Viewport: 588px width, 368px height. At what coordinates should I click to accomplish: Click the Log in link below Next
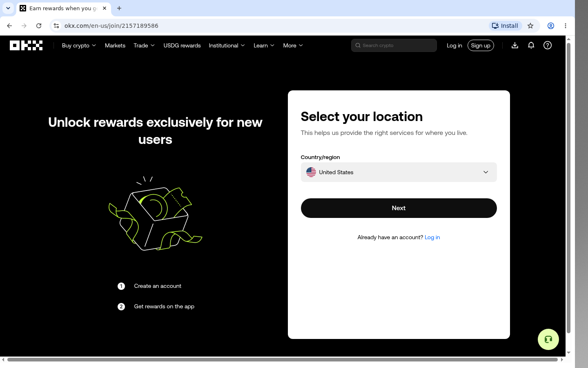pos(432,238)
